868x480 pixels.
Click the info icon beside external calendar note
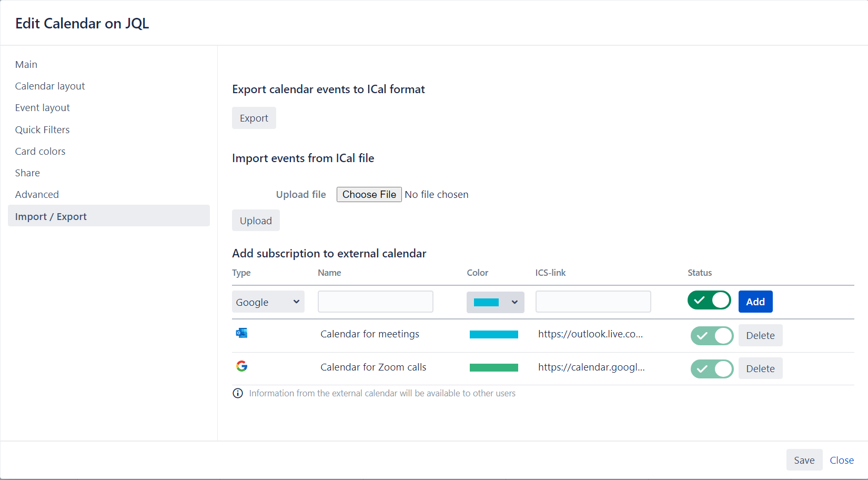pyautogui.click(x=238, y=393)
